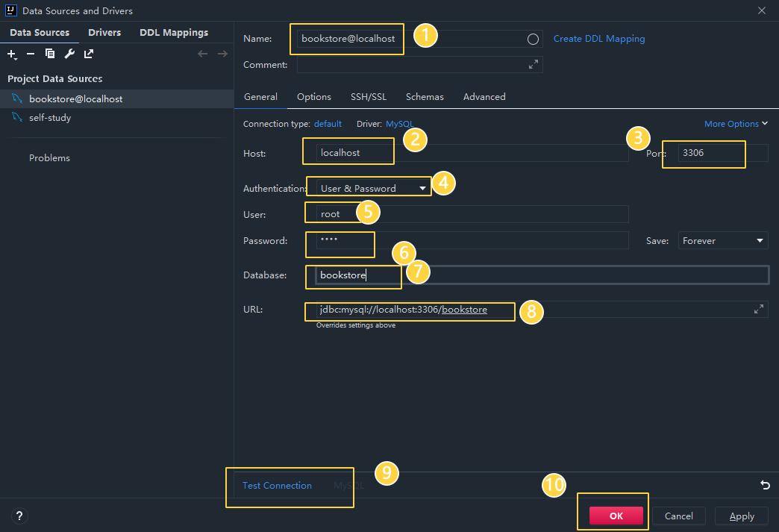The image size is (779, 532).
Task: Open the Options tab
Action: click(x=314, y=97)
